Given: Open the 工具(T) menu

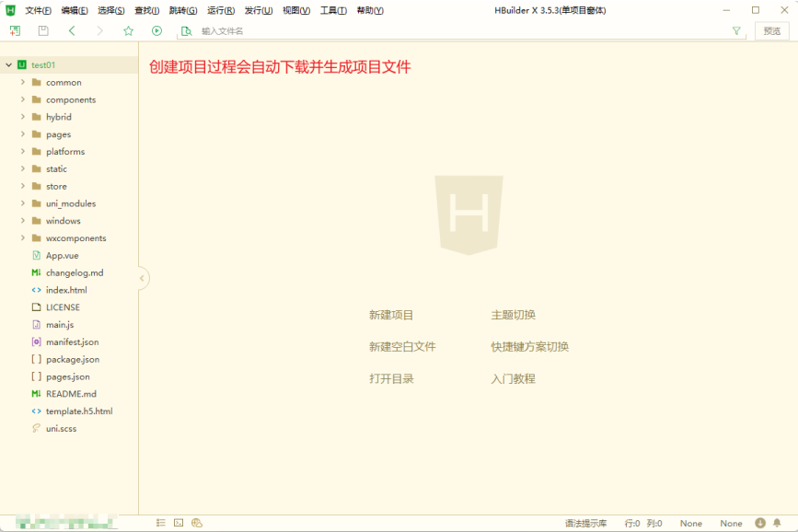Looking at the screenshot, I should coord(333,10).
